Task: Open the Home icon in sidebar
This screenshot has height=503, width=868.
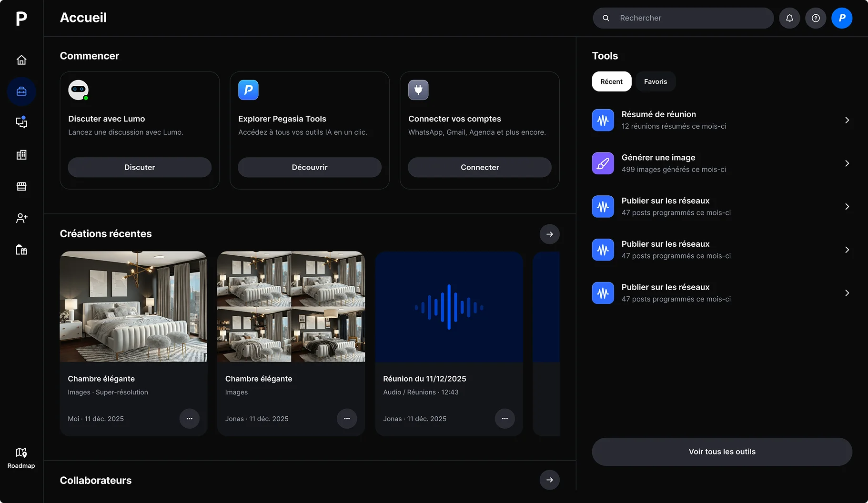Action: (x=21, y=60)
